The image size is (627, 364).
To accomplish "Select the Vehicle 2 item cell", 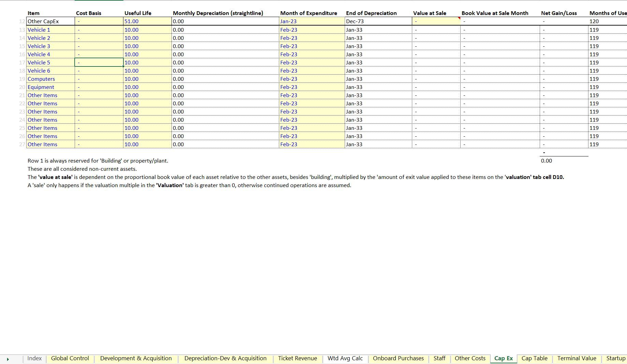I will click(x=50, y=38).
